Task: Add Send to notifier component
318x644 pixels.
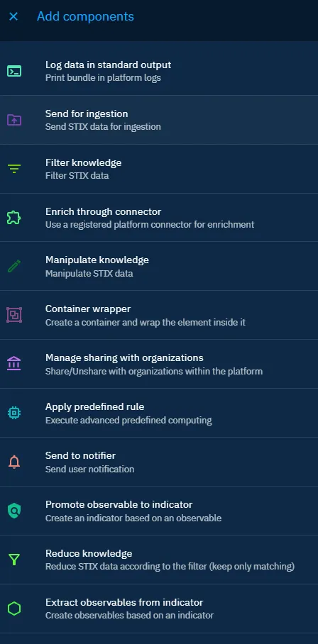Action: (x=159, y=462)
